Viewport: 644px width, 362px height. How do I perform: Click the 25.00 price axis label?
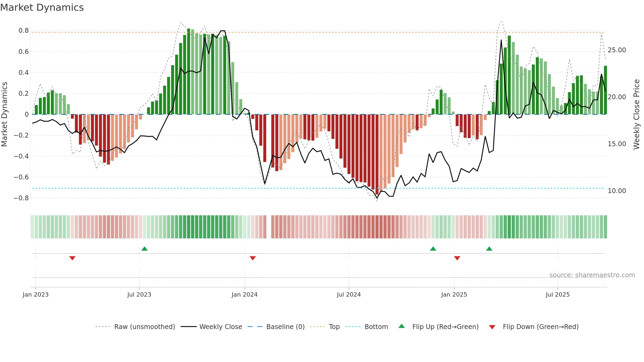click(x=617, y=50)
